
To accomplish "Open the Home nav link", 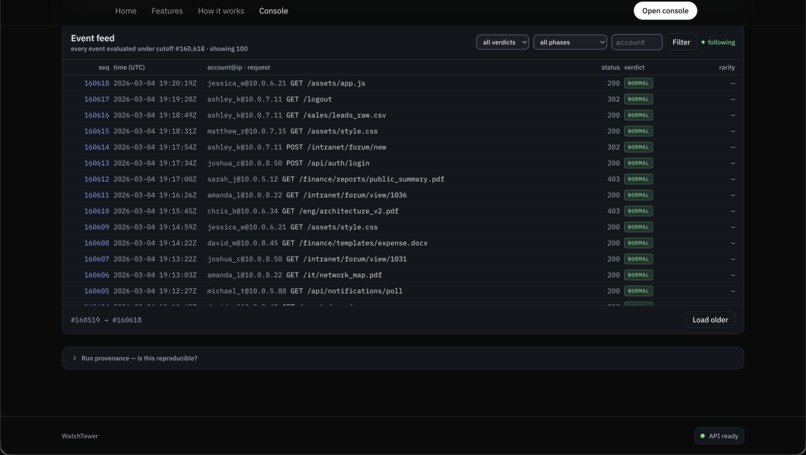I will point(125,11).
